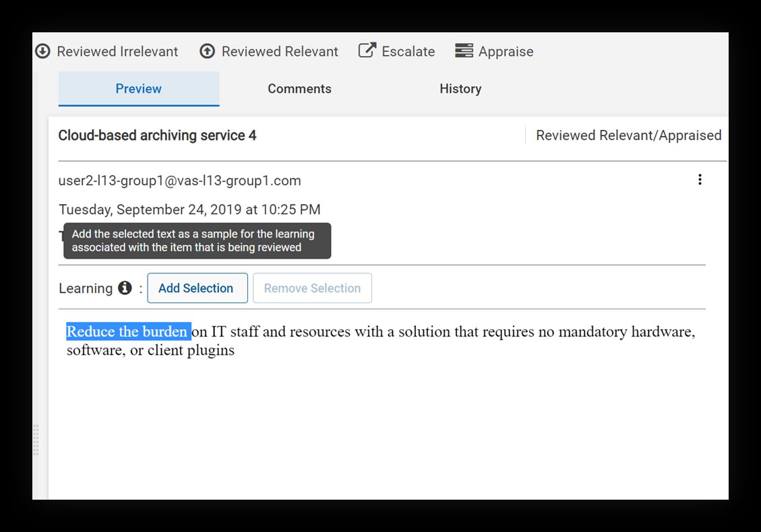Screen dimensions: 761x532
Task: Click the Escalate text label
Action: tap(408, 52)
